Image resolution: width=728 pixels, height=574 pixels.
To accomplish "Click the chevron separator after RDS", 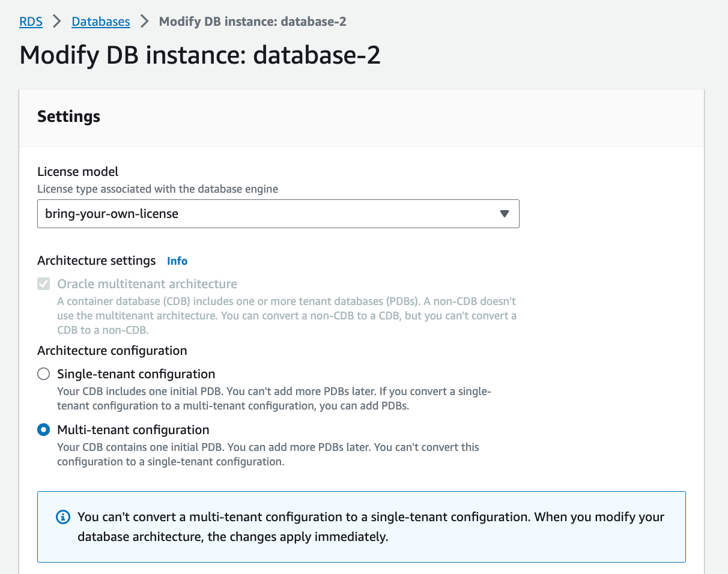I will (x=57, y=22).
